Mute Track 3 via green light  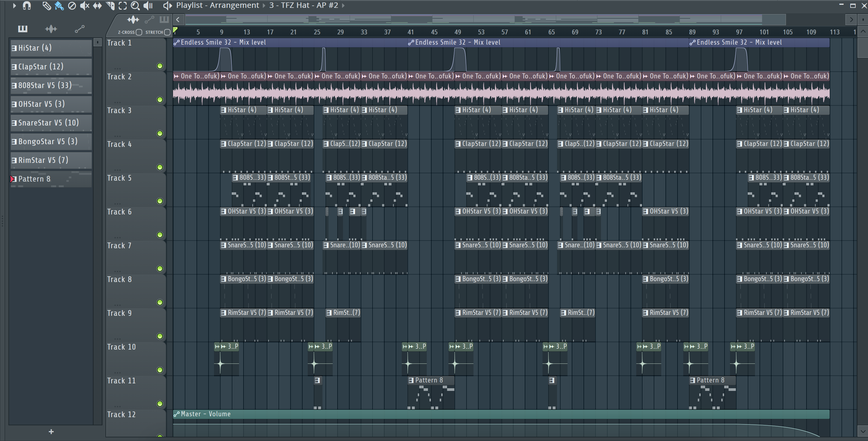[x=160, y=134]
